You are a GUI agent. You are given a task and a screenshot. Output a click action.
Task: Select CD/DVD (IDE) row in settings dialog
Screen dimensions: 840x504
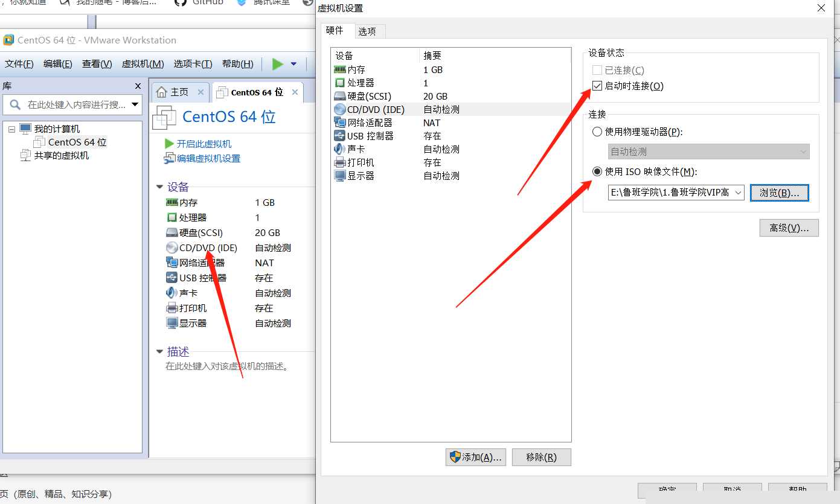pos(450,109)
